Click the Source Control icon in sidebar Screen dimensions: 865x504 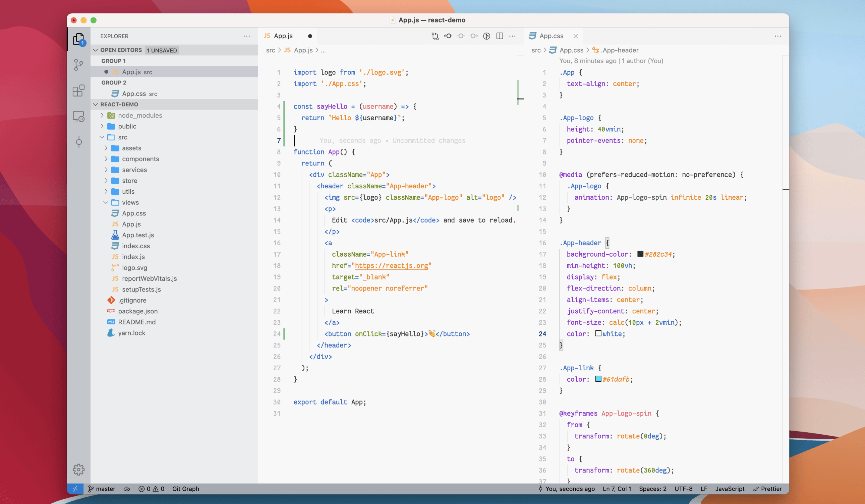79,66
